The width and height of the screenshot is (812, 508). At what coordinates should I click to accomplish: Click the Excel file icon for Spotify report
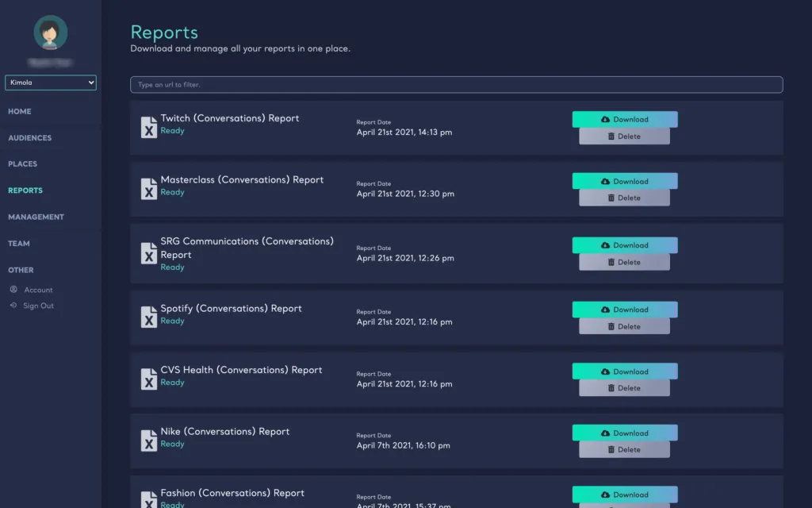[x=148, y=317]
